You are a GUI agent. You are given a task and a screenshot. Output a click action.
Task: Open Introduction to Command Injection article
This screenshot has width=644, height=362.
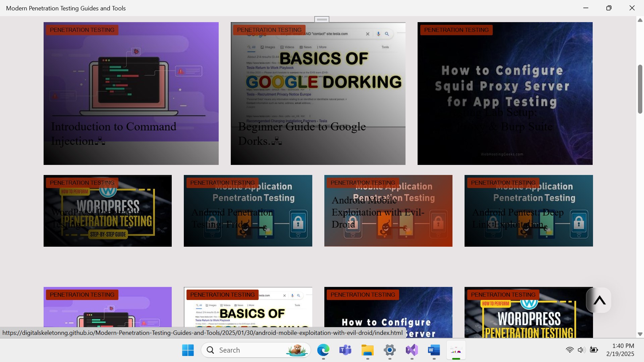coord(113,133)
